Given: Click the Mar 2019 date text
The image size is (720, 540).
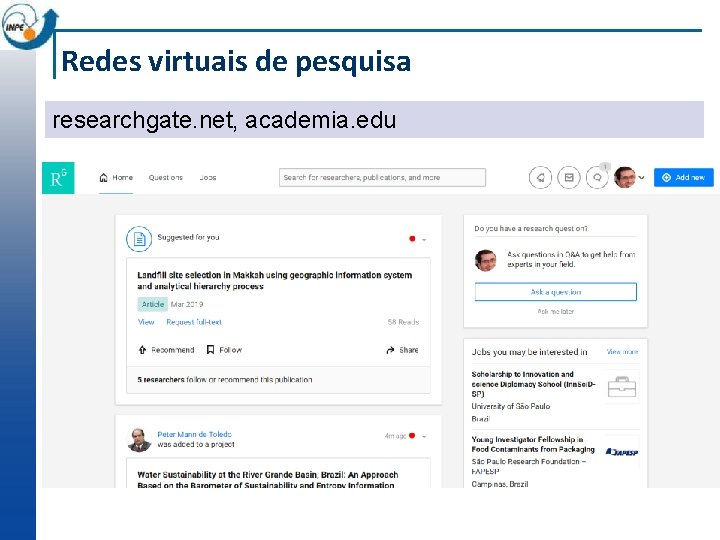Looking at the screenshot, I should pos(187,304).
